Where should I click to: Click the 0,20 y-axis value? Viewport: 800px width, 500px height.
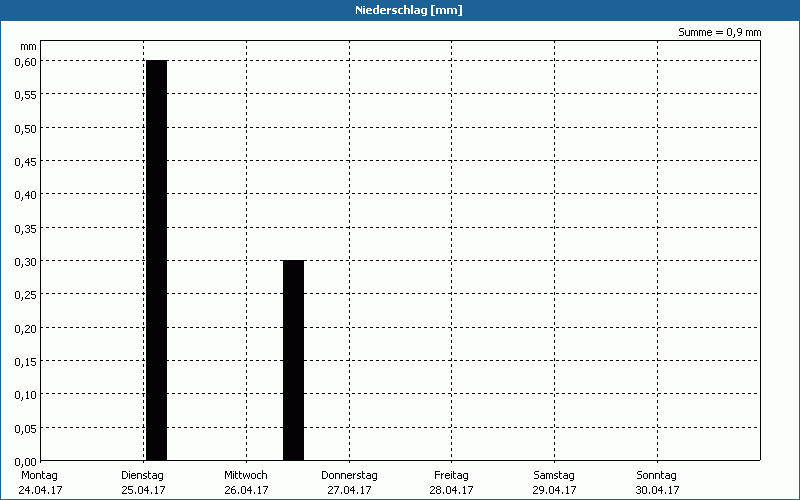pos(26,329)
